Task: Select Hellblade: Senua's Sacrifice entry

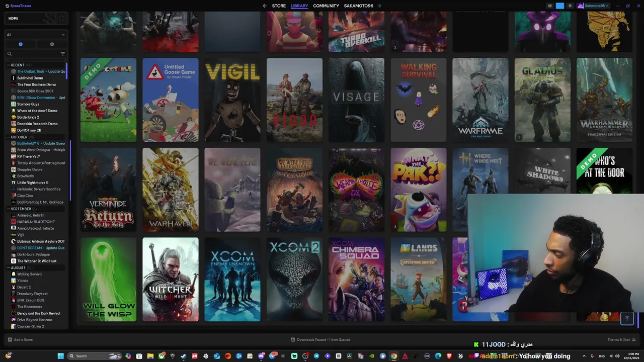Action: 38,189
